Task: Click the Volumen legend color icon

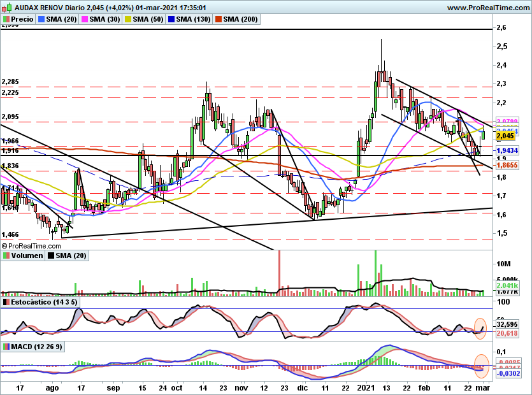Action: (x=6, y=255)
